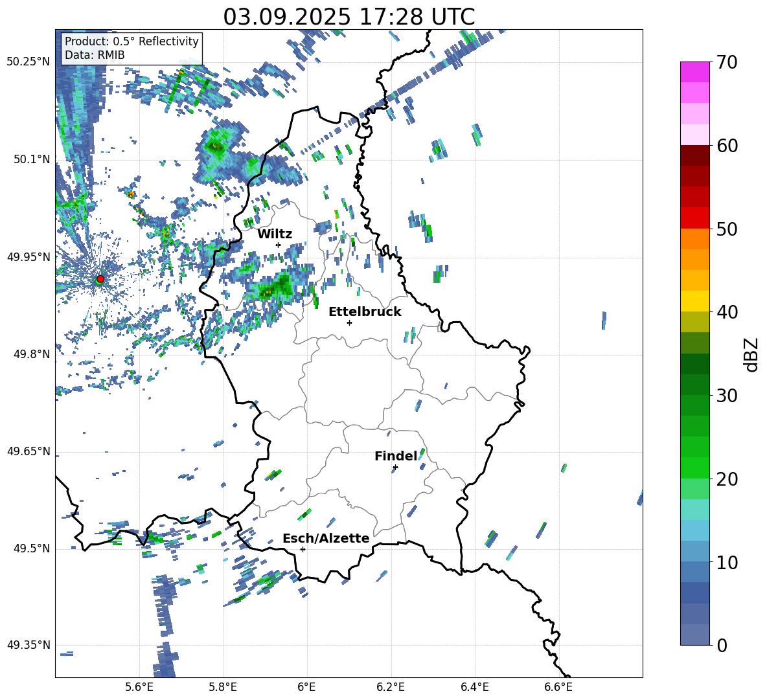The image size is (767, 700).
Task: Click the 60 tick label on colorbar
Action: tap(727, 146)
